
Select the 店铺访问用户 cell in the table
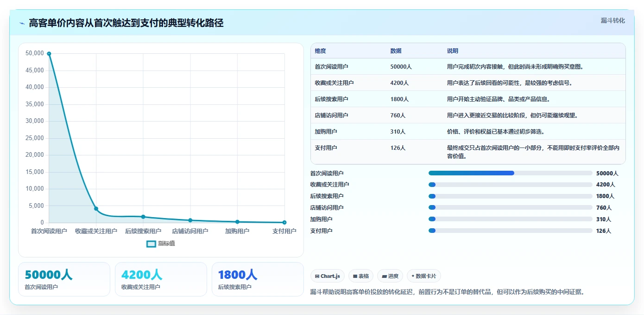[331, 116]
